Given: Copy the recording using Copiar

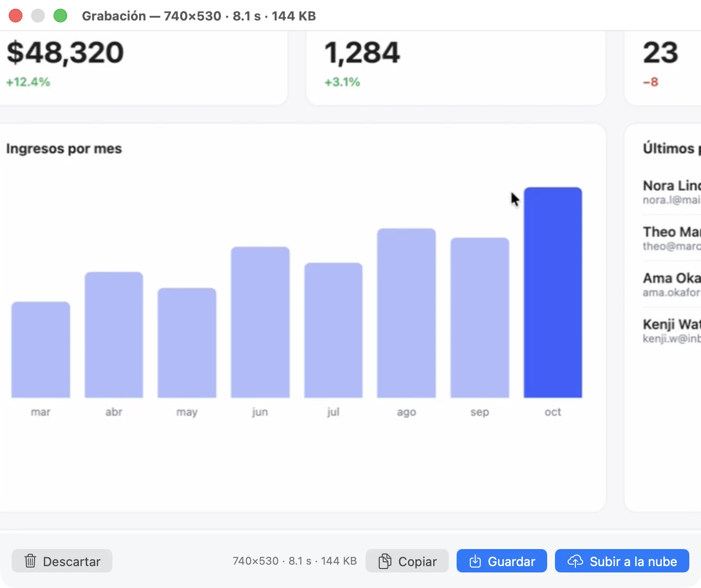Looking at the screenshot, I should (x=407, y=561).
